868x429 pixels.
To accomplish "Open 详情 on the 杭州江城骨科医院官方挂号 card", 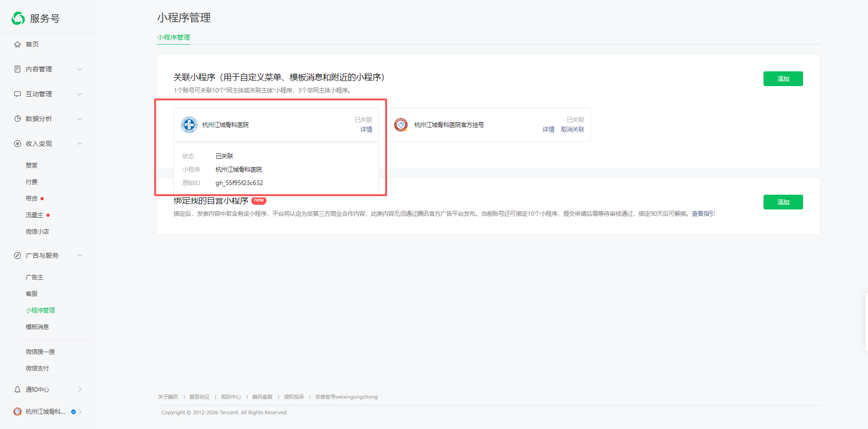I will [x=549, y=129].
